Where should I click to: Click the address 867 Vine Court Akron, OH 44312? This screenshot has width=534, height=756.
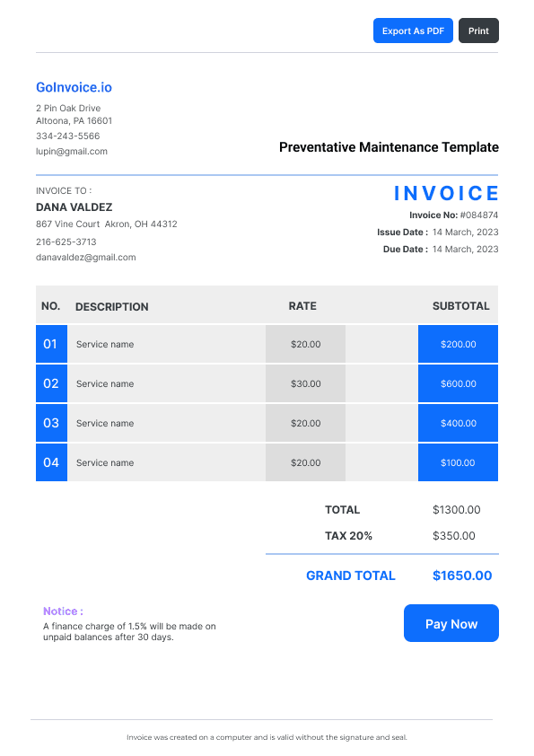point(107,224)
